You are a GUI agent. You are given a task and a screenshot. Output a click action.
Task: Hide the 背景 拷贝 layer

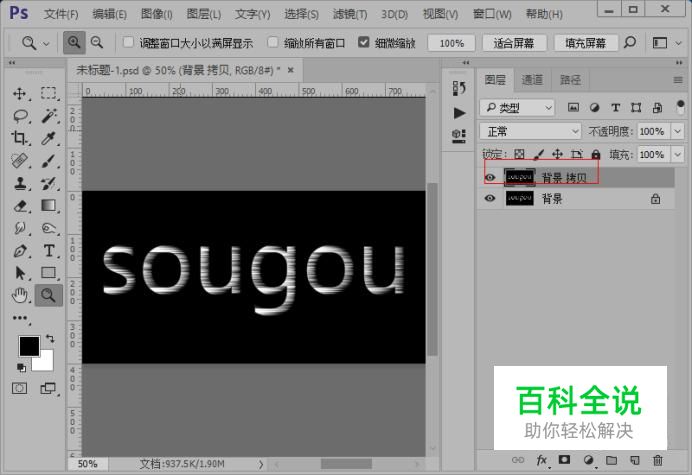point(489,177)
